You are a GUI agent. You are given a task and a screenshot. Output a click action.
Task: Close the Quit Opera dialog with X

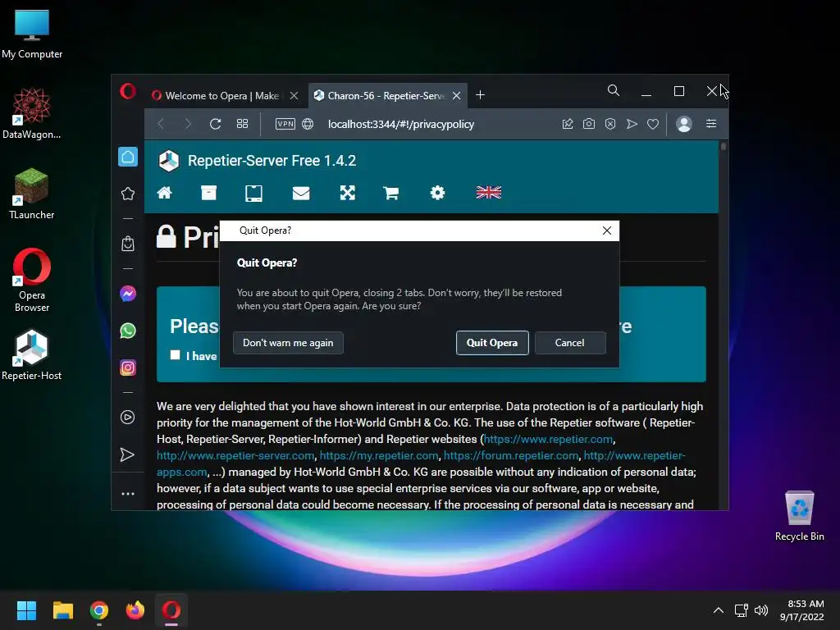click(x=606, y=231)
